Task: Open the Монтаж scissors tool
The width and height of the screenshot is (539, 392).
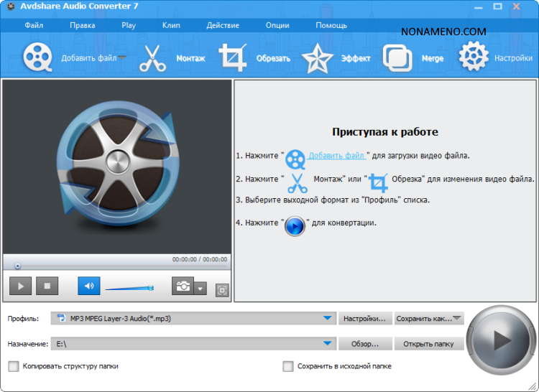Action: coord(152,58)
